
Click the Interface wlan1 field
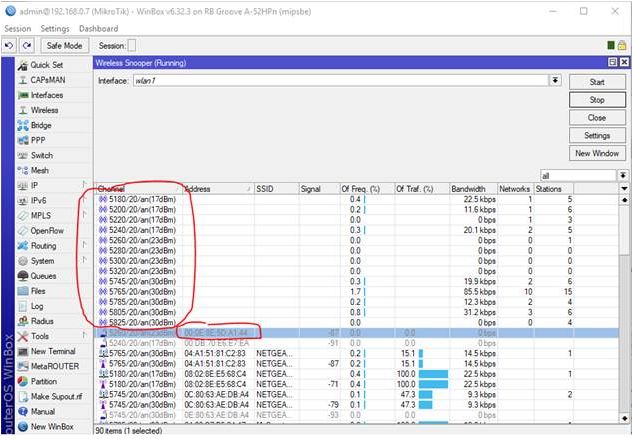point(341,80)
